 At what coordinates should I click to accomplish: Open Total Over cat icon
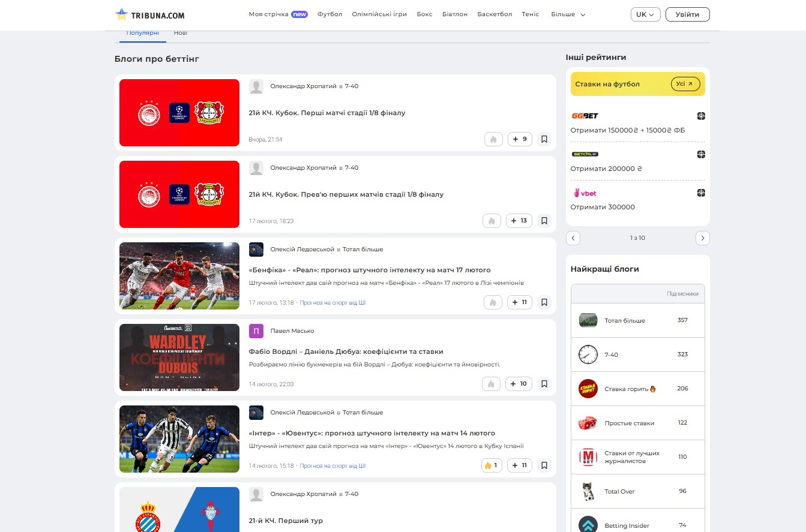[x=588, y=491]
